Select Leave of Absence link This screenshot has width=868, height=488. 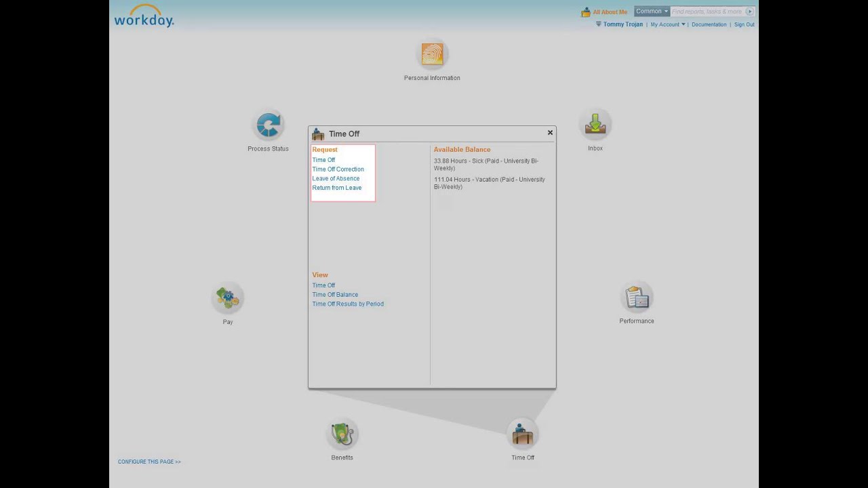(336, 179)
